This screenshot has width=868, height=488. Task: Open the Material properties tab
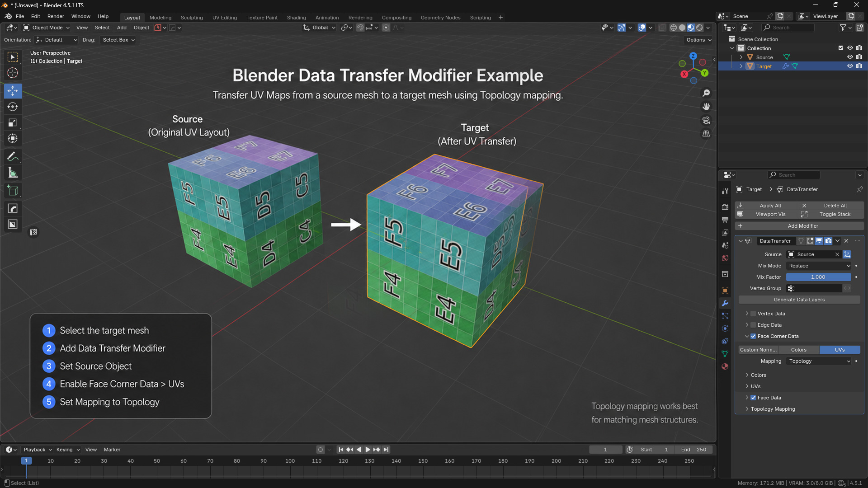[725, 366]
